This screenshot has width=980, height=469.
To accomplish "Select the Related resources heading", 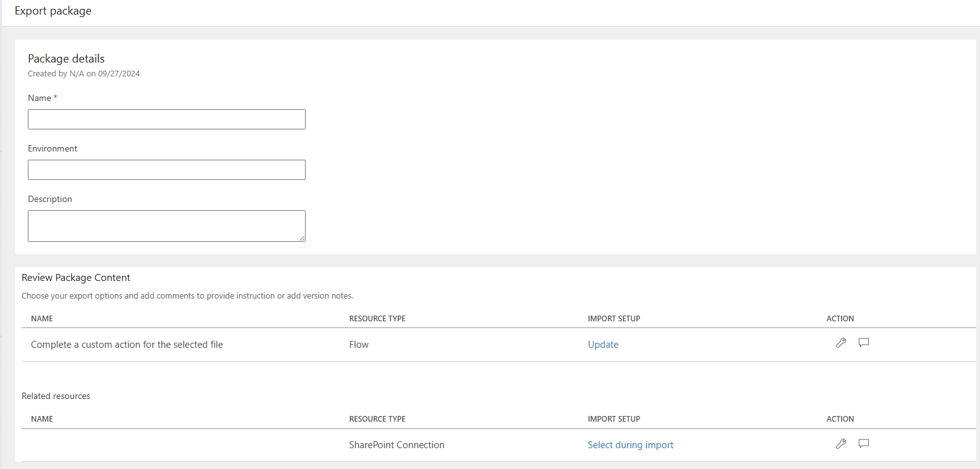I will (x=56, y=396).
